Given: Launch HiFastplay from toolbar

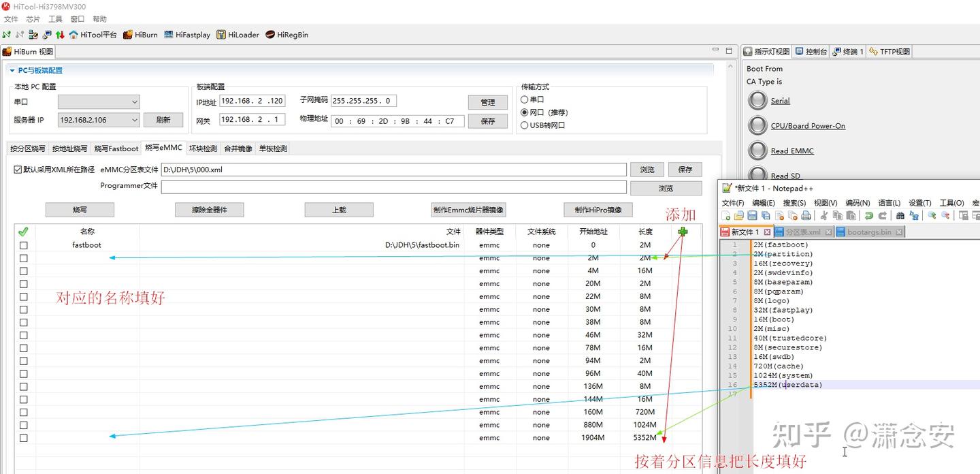Looking at the screenshot, I should [x=187, y=35].
